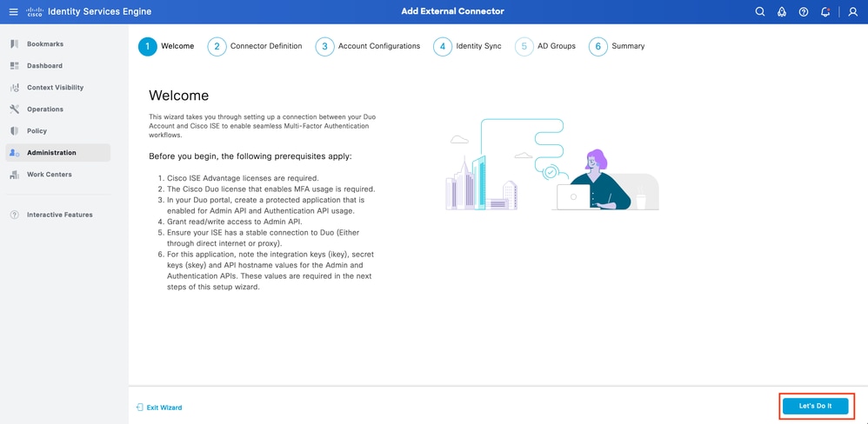Viewport: 868px width, 424px height.
Task: Open the search magnifier icon
Action: coord(760,11)
